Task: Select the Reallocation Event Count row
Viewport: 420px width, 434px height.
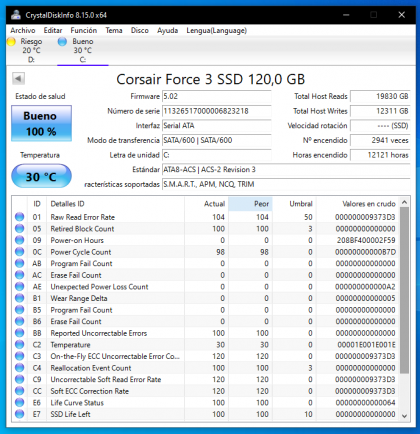Action: 206,368
